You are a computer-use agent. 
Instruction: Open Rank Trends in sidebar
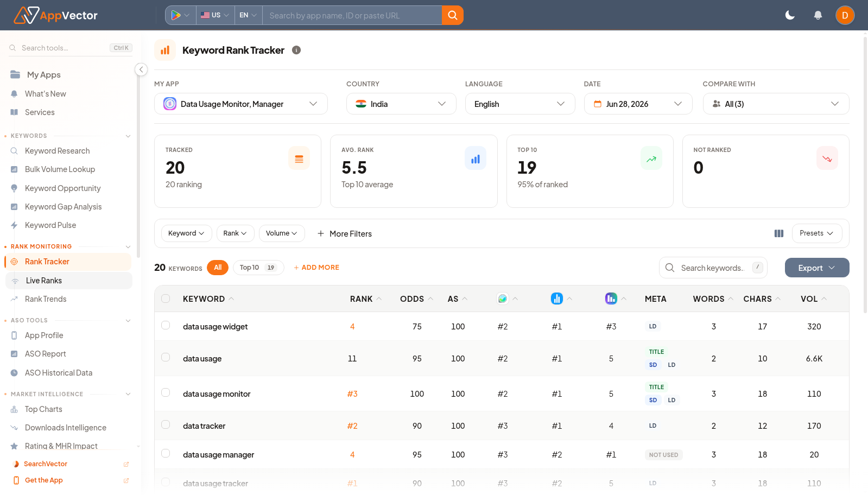click(46, 299)
